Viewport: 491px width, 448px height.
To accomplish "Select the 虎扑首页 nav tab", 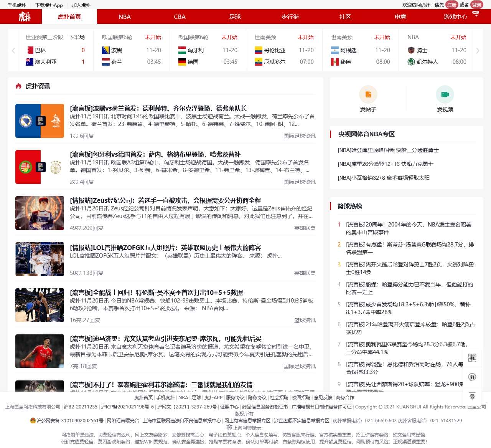I will click(x=69, y=17).
